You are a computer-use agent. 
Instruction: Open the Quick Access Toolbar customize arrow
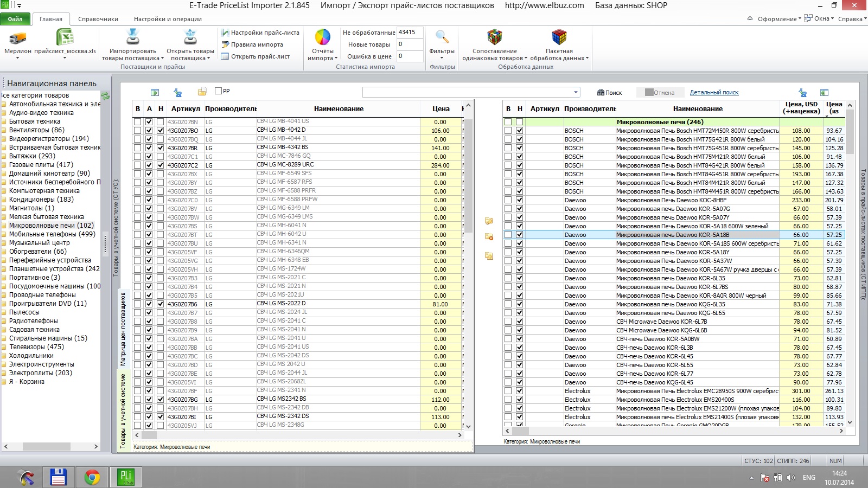pyautogui.click(x=20, y=5)
